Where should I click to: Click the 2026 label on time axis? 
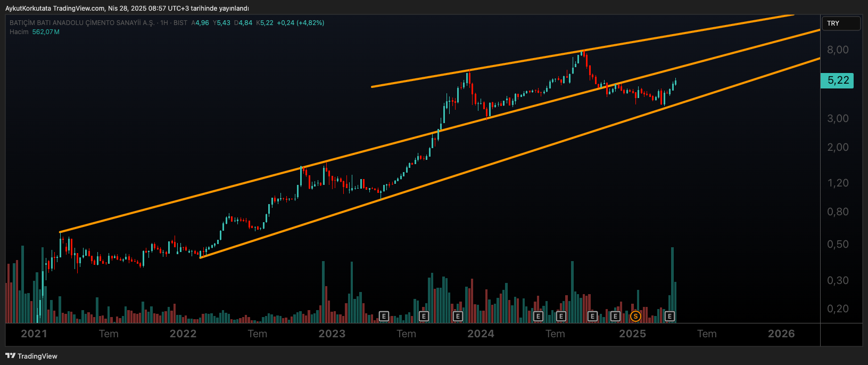pyautogui.click(x=781, y=334)
